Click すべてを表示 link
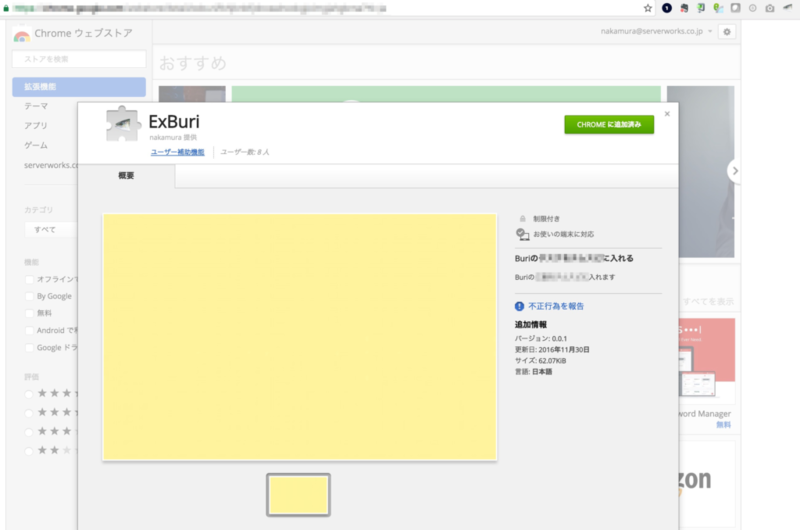 click(708, 301)
